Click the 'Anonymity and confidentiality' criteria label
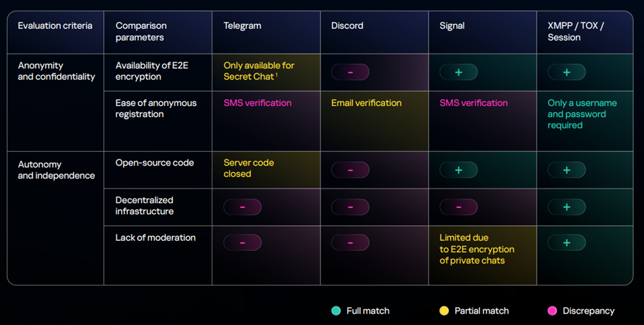 56,71
